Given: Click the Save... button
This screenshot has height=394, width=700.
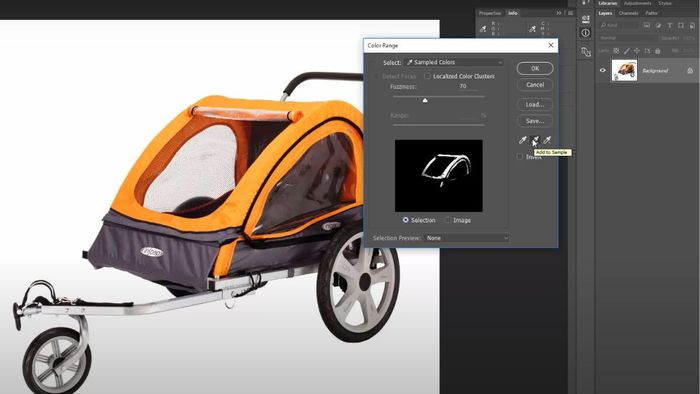Looking at the screenshot, I should pyautogui.click(x=535, y=121).
